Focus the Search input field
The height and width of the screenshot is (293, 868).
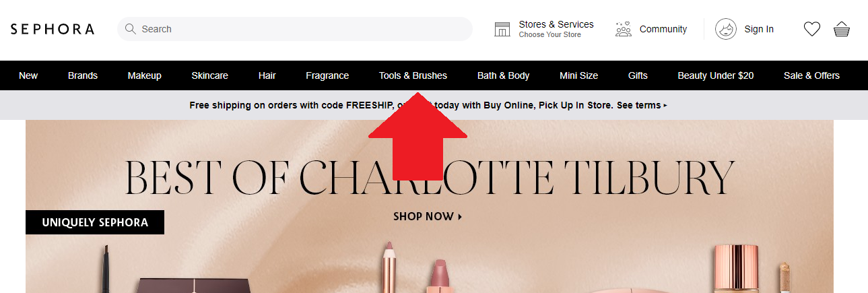(x=295, y=29)
